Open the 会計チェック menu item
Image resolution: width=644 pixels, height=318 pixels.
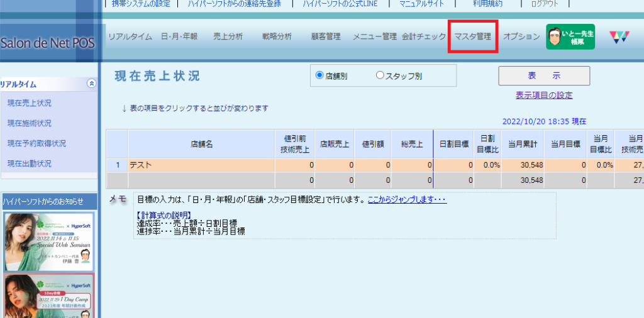click(424, 36)
